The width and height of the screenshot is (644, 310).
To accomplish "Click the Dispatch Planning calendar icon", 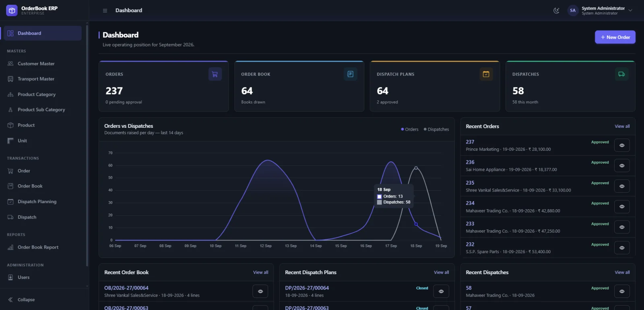I will click(10, 202).
